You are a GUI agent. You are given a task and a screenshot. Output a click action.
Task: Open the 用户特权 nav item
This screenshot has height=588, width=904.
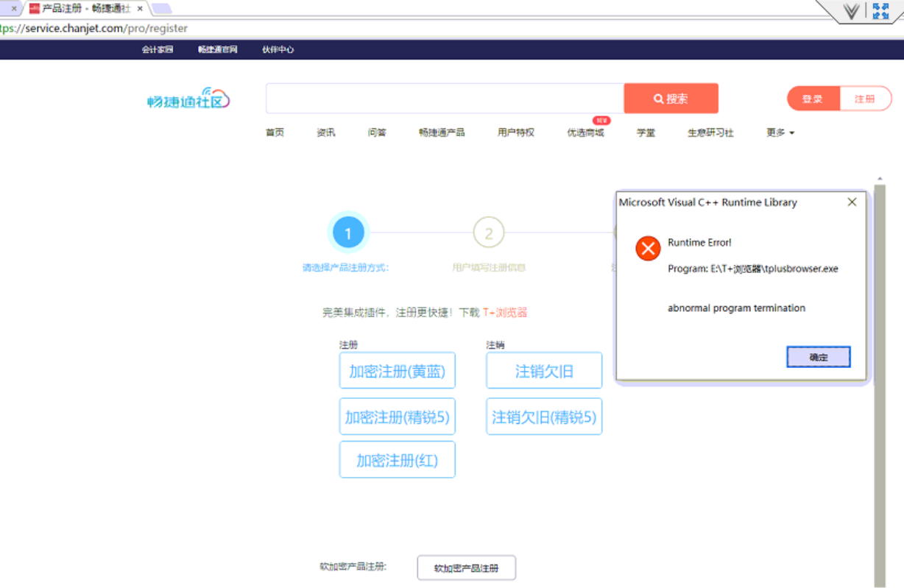pos(516,132)
